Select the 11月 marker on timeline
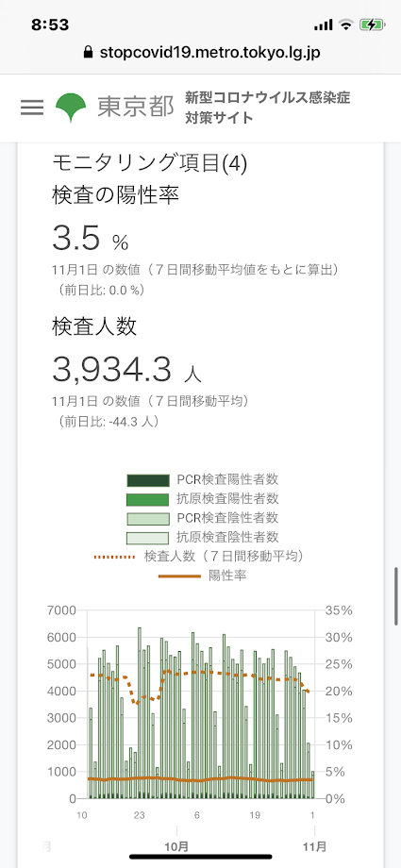 coord(314,846)
